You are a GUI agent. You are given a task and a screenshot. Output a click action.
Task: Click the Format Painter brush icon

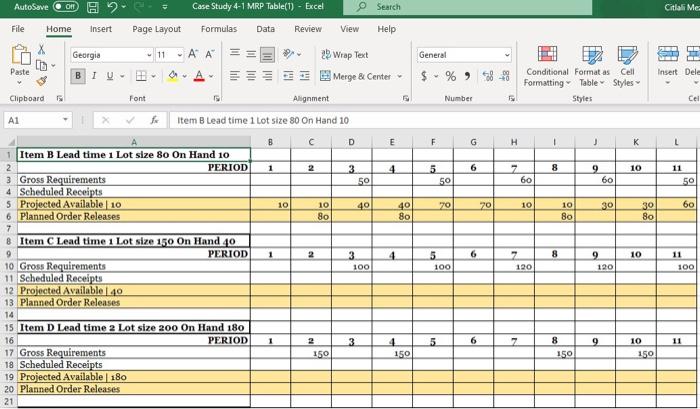(42, 81)
